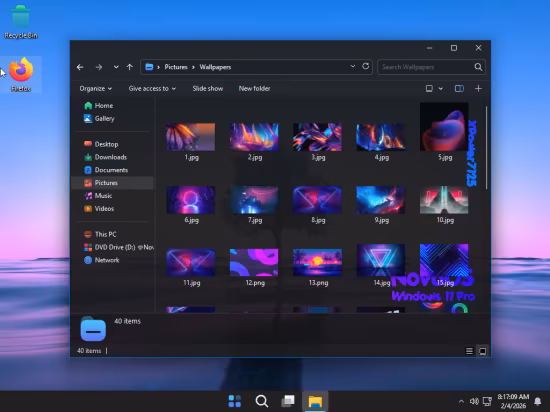
Task: Open the Windows Start menu
Action: tap(235, 401)
